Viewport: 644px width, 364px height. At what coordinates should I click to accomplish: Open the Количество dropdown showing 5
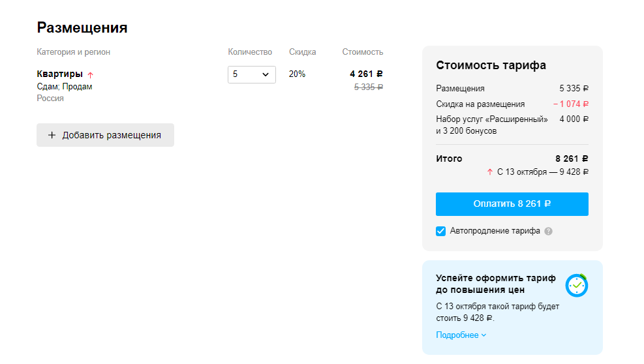pyautogui.click(x=251, y=74)
